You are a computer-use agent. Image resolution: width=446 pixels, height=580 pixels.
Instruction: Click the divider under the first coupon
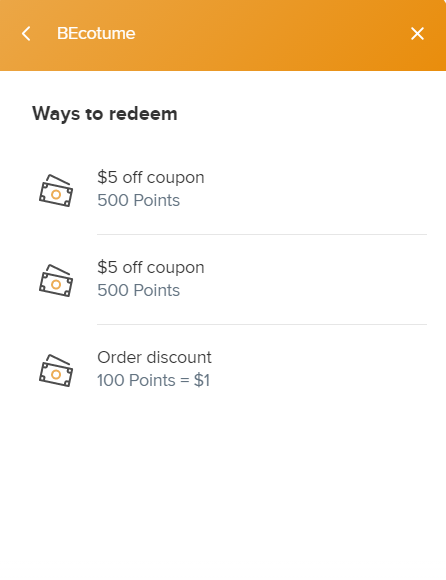[x=262, y=234]
